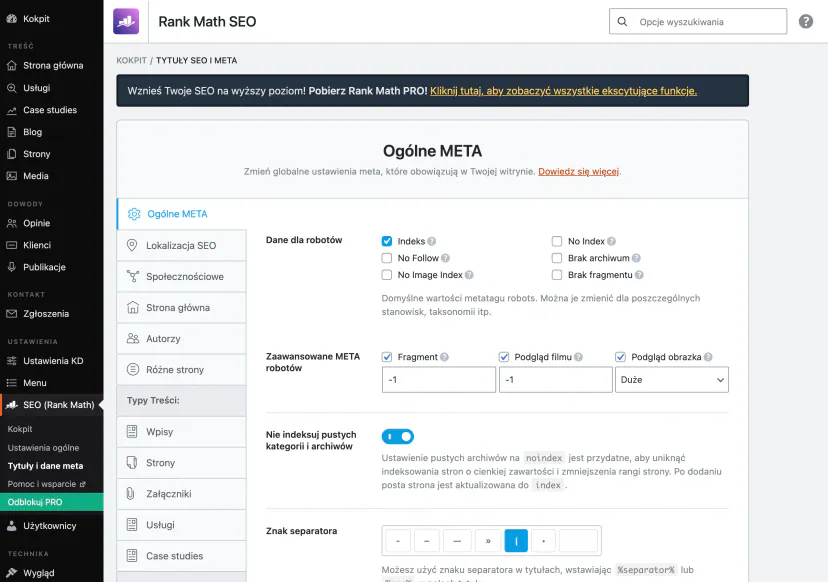Open the Lokalizacja SEO tab
828x582 pixels.
point(182,246)
